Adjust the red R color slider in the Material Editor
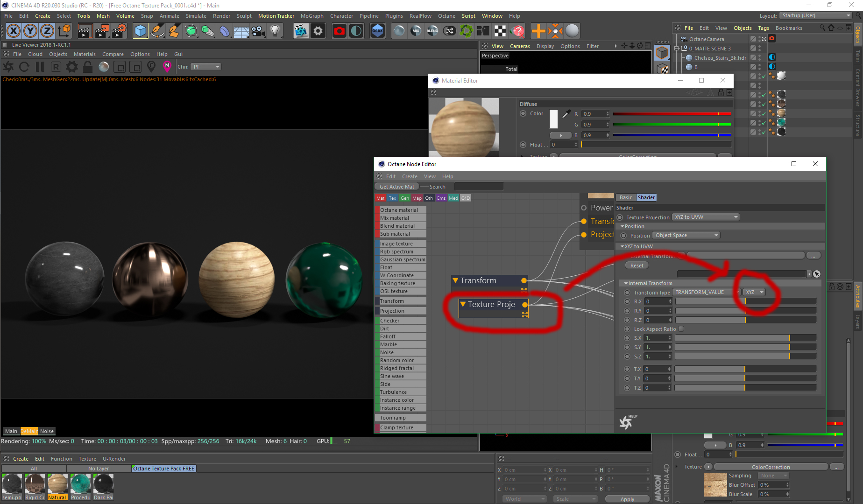The image size is (863, 504). pos(672,114)
